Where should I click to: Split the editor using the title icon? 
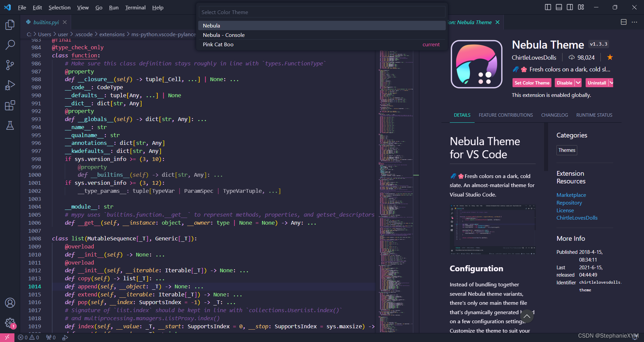(x=624, y=22)
